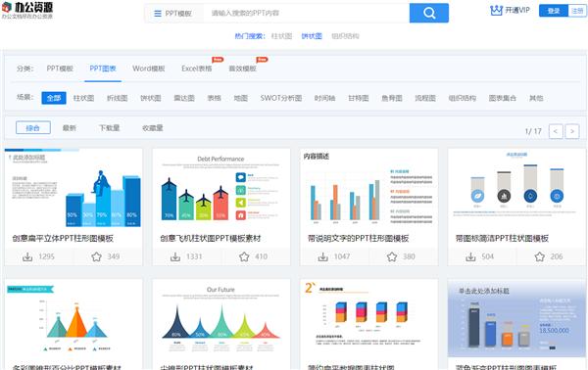Image resolution: width=588 pixels, height=370 pixels.
Task: Click download icon showing 1047
Action: [x=322, y=256]
